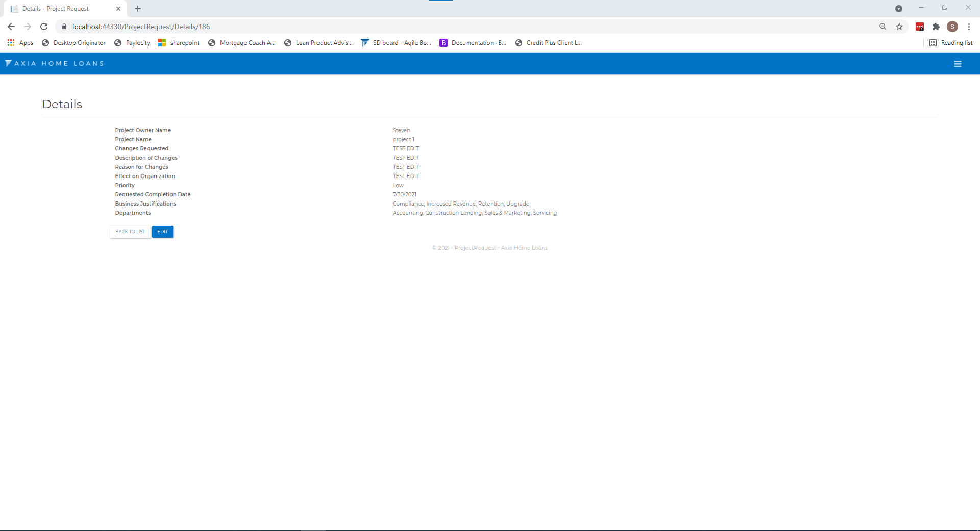Minimize the Chrome window
Viewport: 980px width, 531px height.
click(x=921, y=8)
